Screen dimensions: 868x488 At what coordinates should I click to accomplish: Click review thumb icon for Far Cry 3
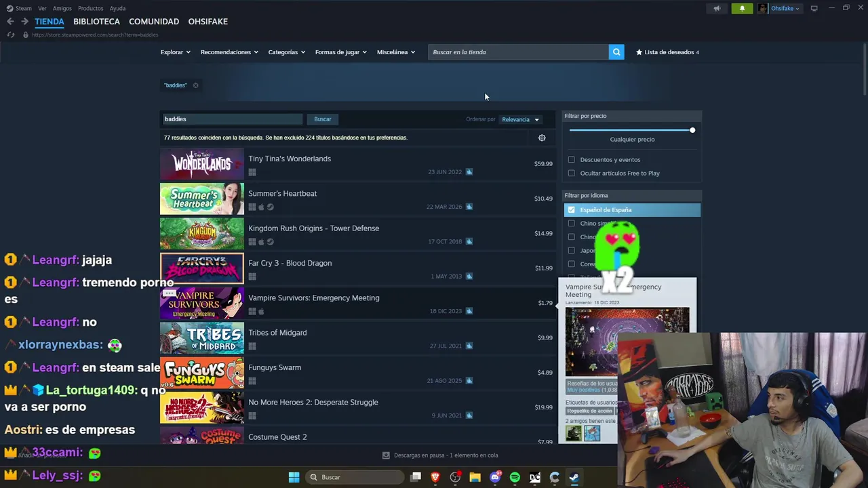click(x=469, y=277)
